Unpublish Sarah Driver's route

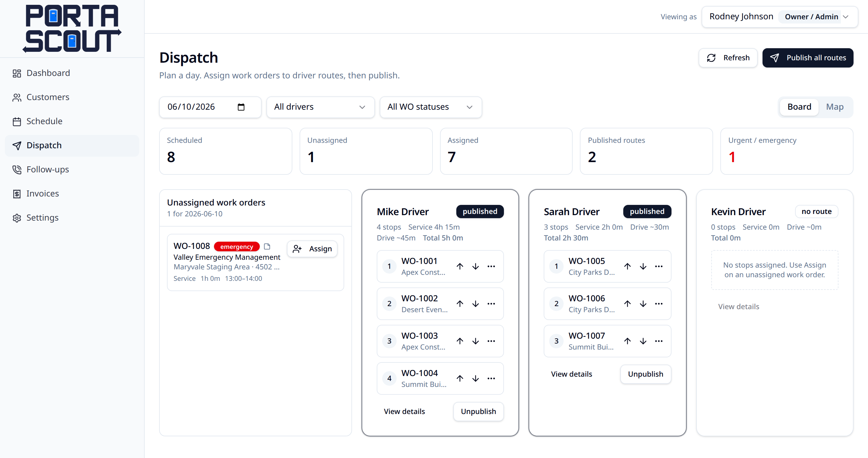(x=645, y=374)
